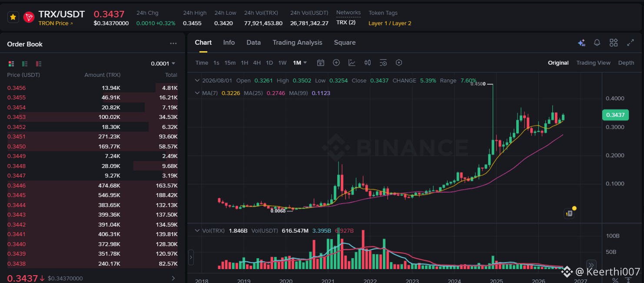Open the Order Book three-dot menu
The image size is (644, 283).
point(173,43)
